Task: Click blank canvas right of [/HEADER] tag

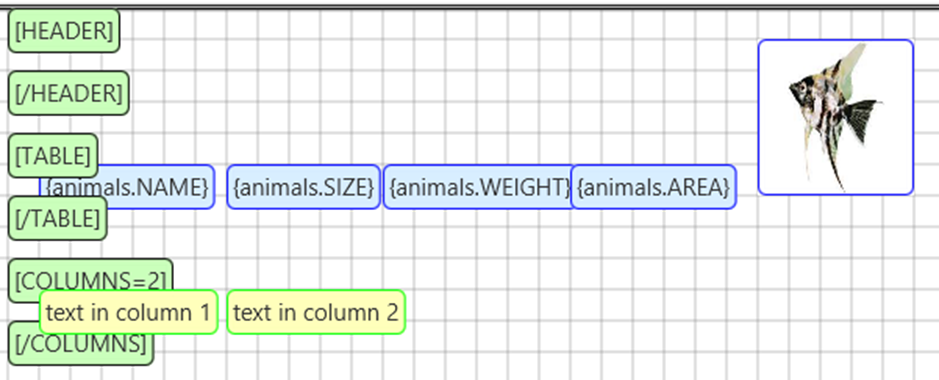Action: click(419, 93)
